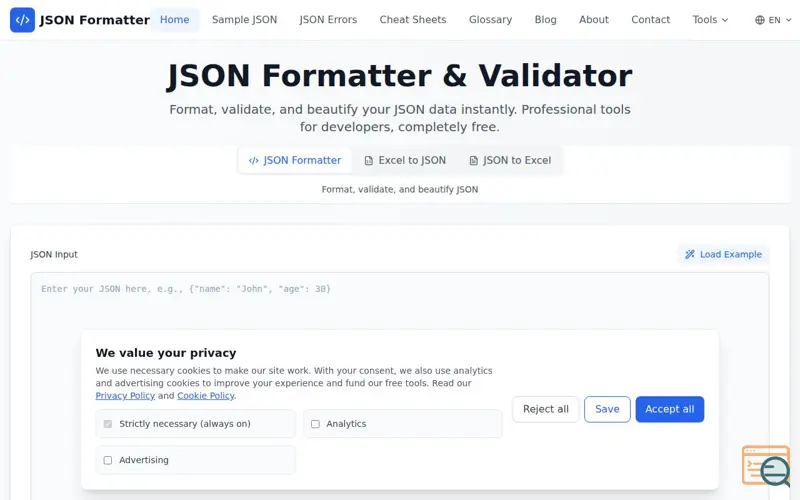Click the JSON Formatter code logo icon
The width and height of the screenshot is (800, 500).
pyautogui.click(x=22, y=20)
